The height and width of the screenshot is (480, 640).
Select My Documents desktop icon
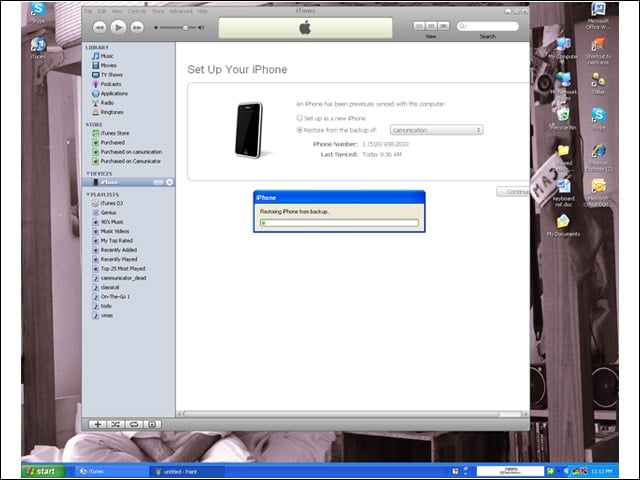click(563, 226)
